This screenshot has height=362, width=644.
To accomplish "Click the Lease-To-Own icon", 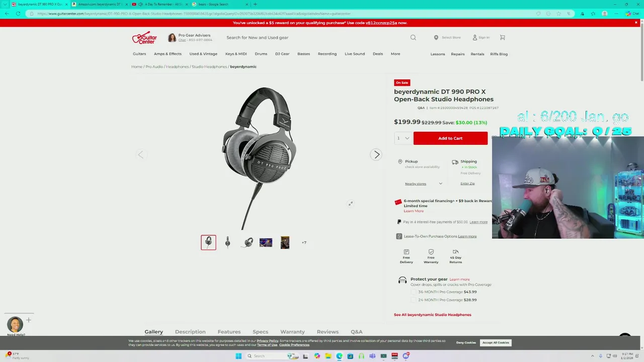I will tap(399, 236).
